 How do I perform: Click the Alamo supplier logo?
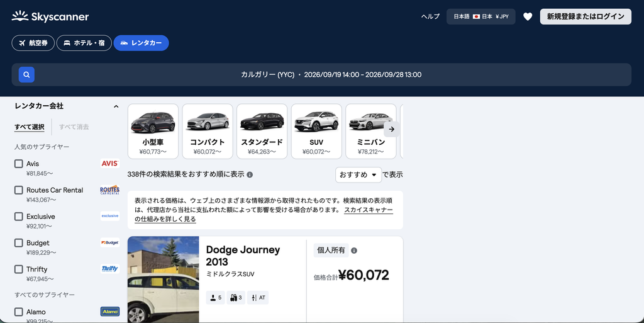tap(109, 312)
